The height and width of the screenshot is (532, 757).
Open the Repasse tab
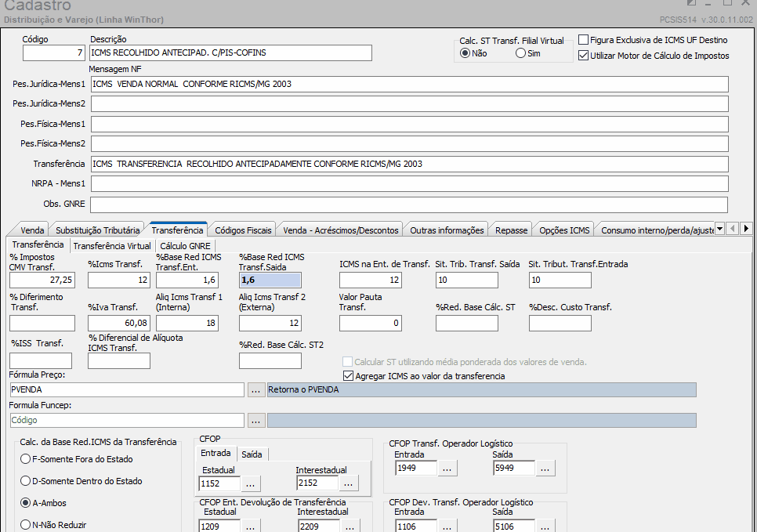511,230
